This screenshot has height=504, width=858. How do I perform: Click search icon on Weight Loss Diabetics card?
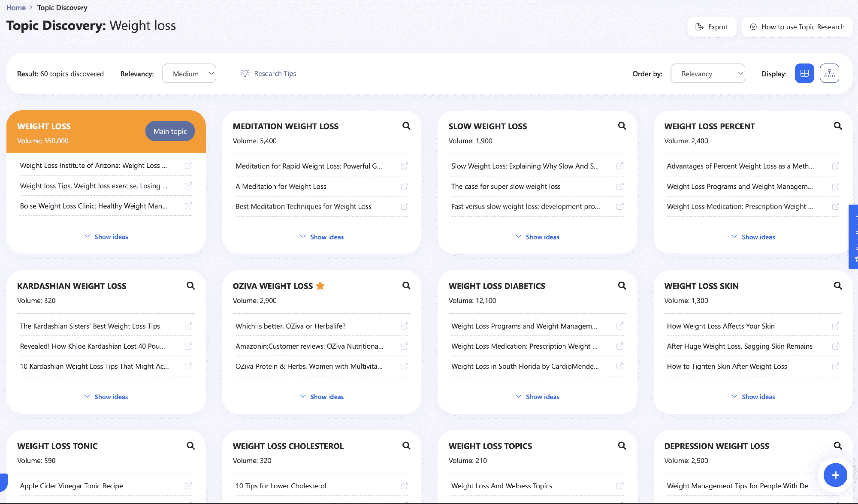622,286
